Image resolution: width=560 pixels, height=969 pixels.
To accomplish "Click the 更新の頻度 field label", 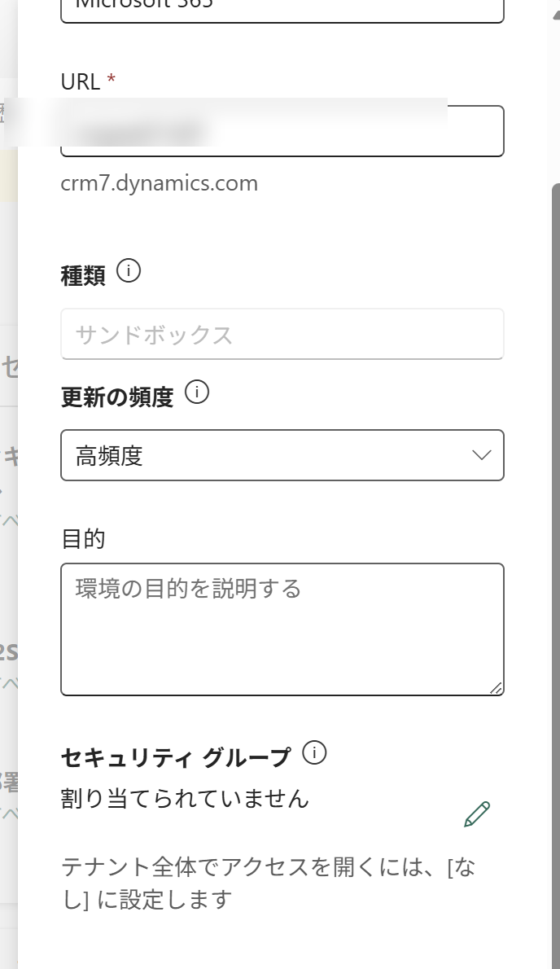I will pos(116,397).
